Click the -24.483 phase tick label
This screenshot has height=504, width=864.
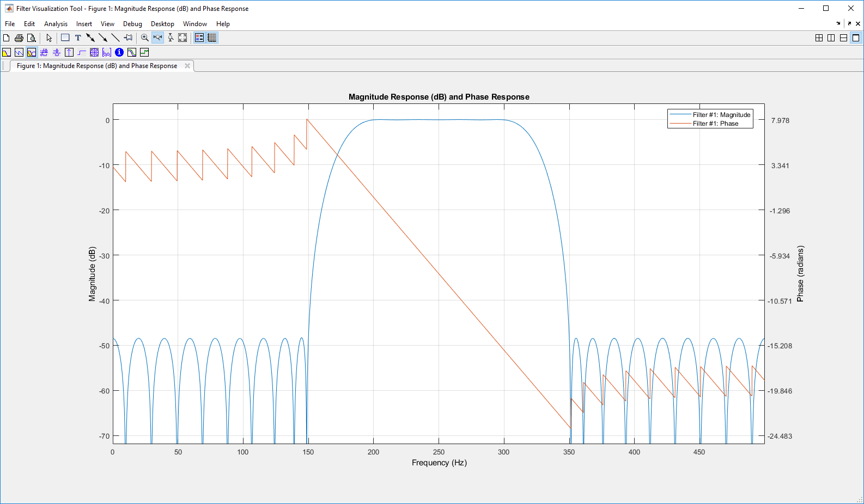780,436
